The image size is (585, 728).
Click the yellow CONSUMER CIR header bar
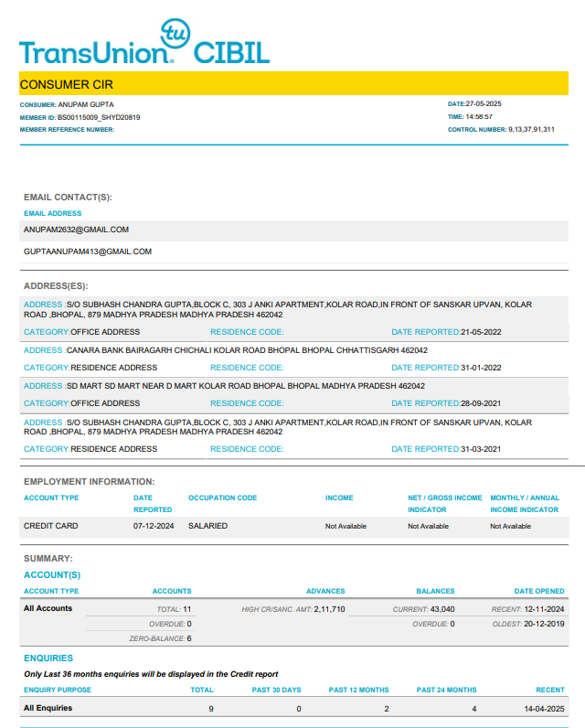point(293,84)
